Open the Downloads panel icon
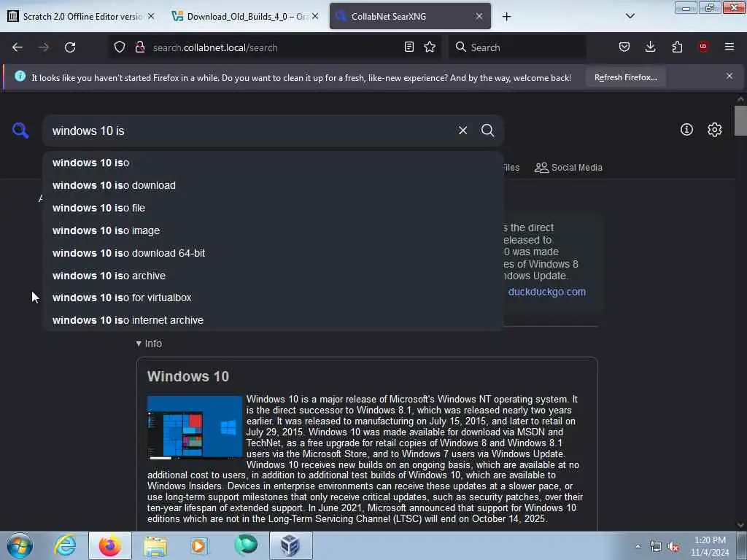The height and width of the screenshot is (560, 747). click(650, 47)
